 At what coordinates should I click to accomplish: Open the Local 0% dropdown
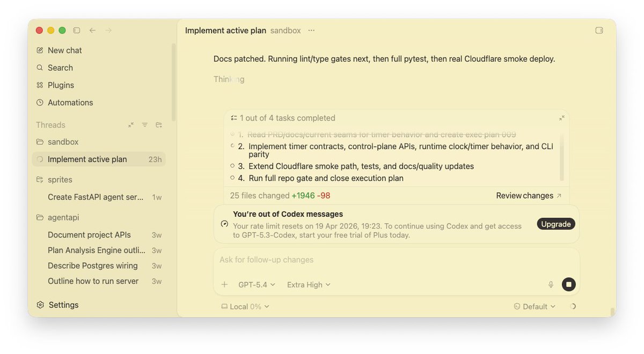click(x=245, y=307)
